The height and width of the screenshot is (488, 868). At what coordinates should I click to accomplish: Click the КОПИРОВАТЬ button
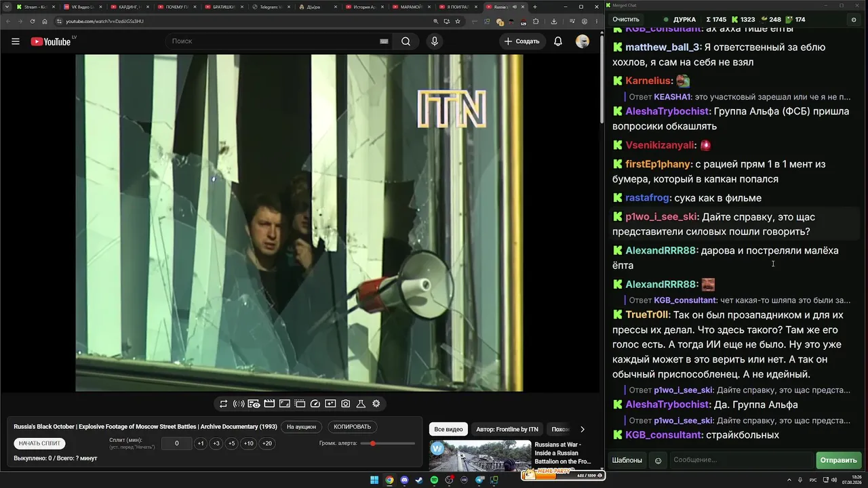click(353, 427)
